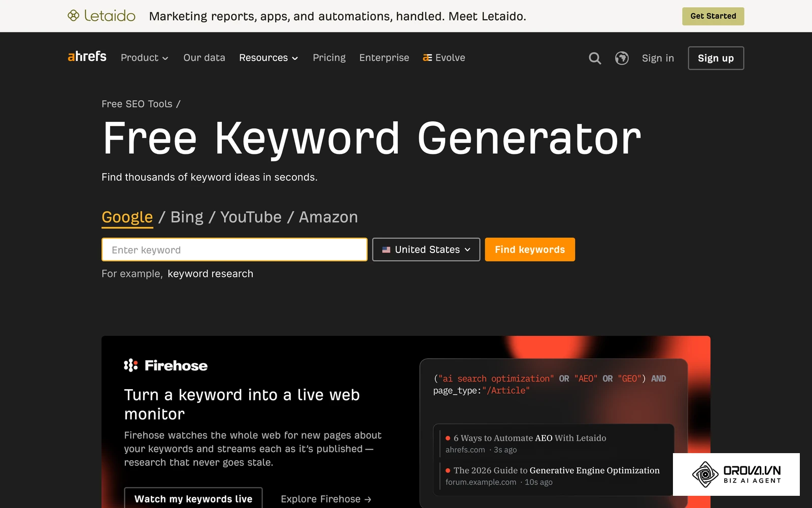Image resolution: width=812 pixels, height=508 pixels.
Task: Expand the Resources menu
Action: pos(268,58)
